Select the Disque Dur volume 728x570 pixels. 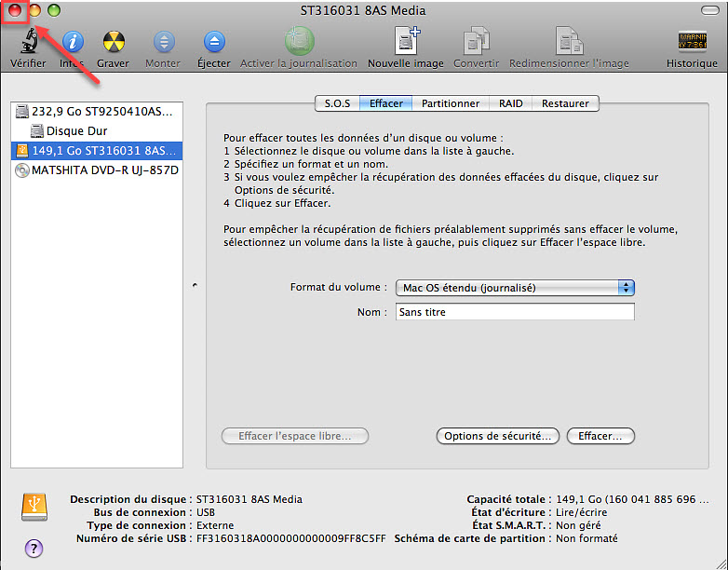pos(76,131)
